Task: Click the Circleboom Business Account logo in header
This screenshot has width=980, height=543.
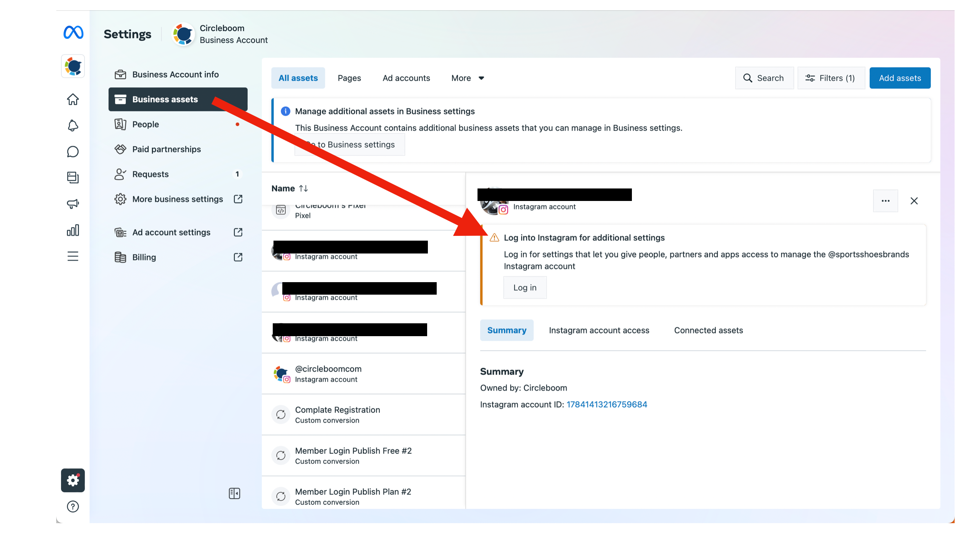Action: pos(183,34)
